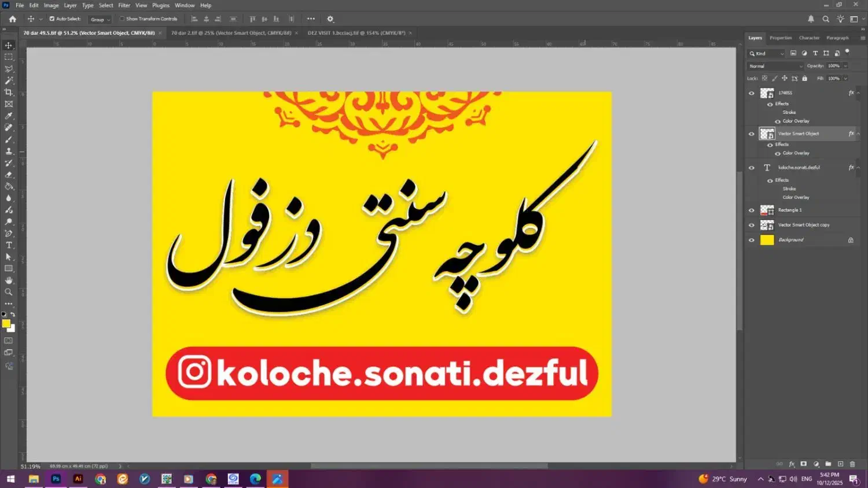Select the Magic Wand tool
Viewport: 868px width, 488px height.
click(9, 80)
